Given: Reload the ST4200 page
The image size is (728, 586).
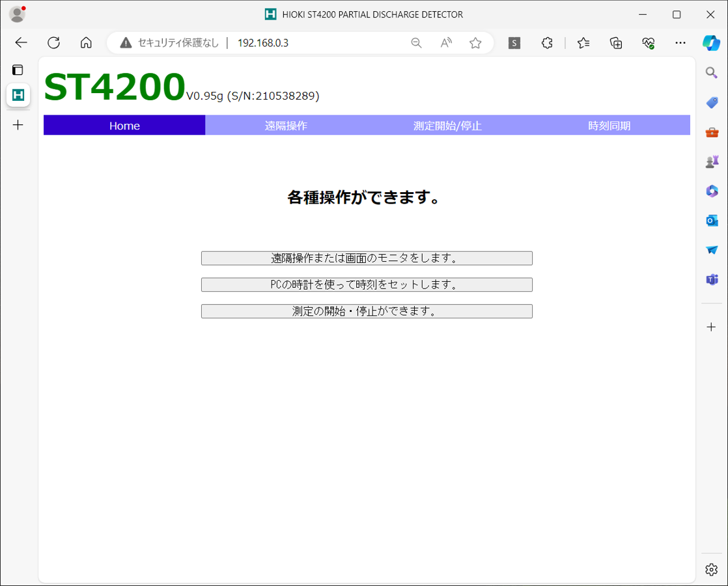Looking at the screenshot, I should 54,43.
